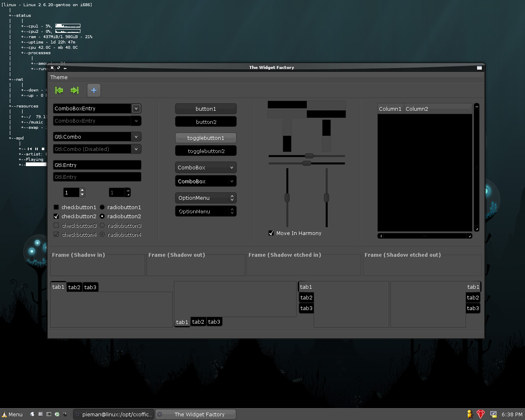The height and width of the screenshot is (420, 525).
Task: Click the disabled radiobutton3
Action: click(102, 225)
